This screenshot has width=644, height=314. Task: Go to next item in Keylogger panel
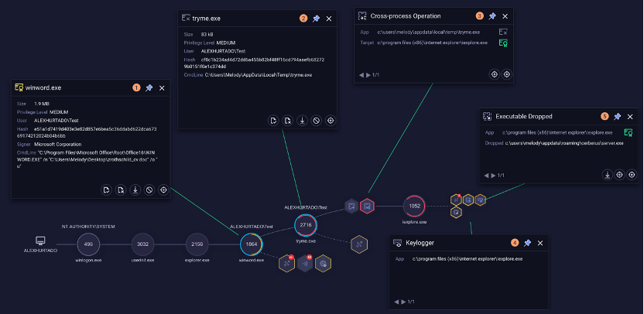point(403,302)
